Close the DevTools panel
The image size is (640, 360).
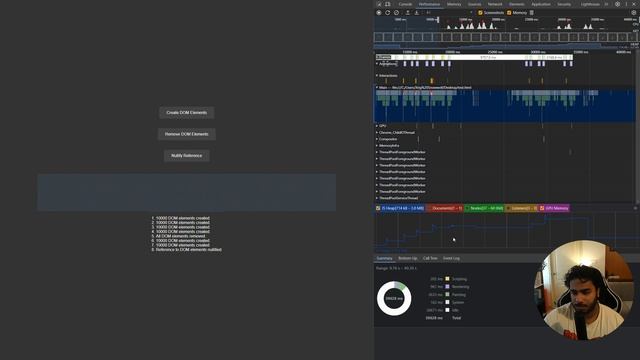(x=634, y=4)
